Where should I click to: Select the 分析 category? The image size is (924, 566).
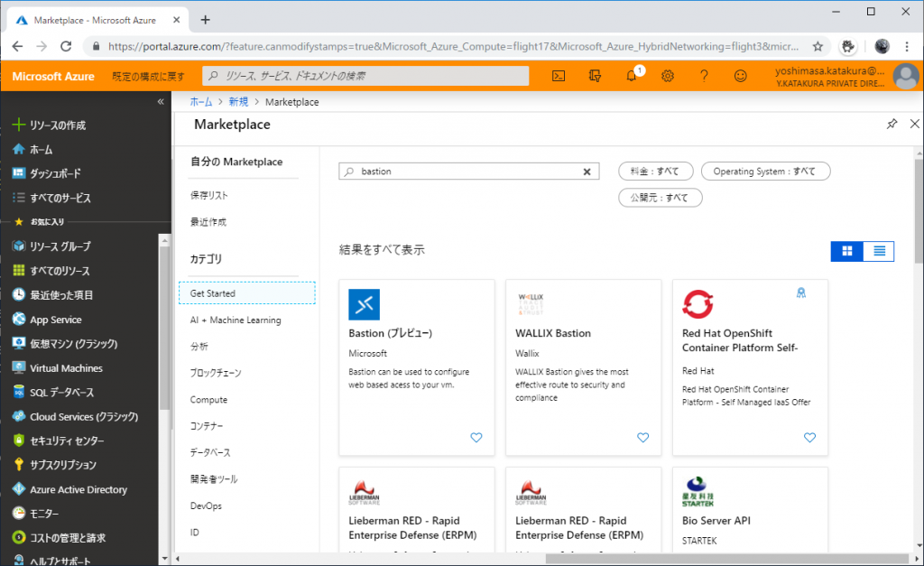199,346
